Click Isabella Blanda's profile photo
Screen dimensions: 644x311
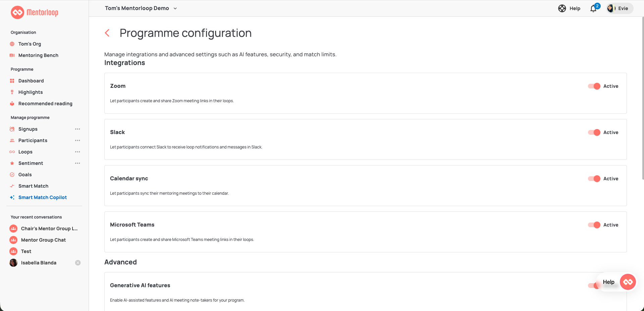tap(13, 263)
